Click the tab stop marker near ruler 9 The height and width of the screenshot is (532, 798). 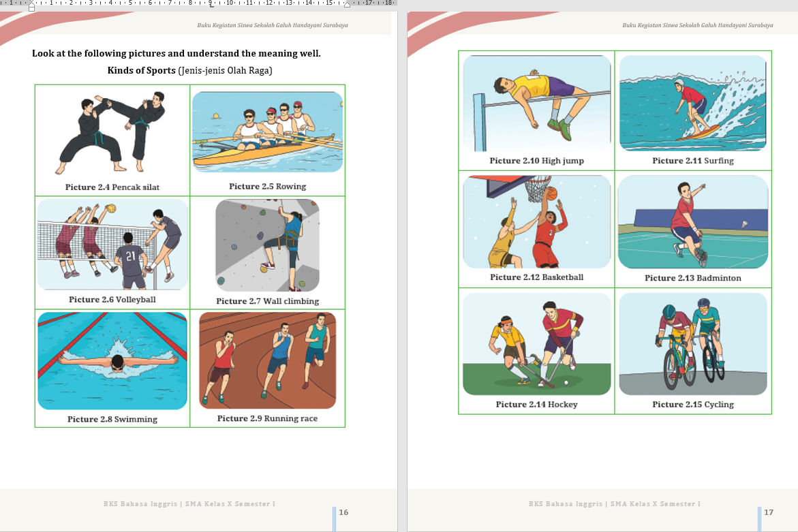pos(211,5)
